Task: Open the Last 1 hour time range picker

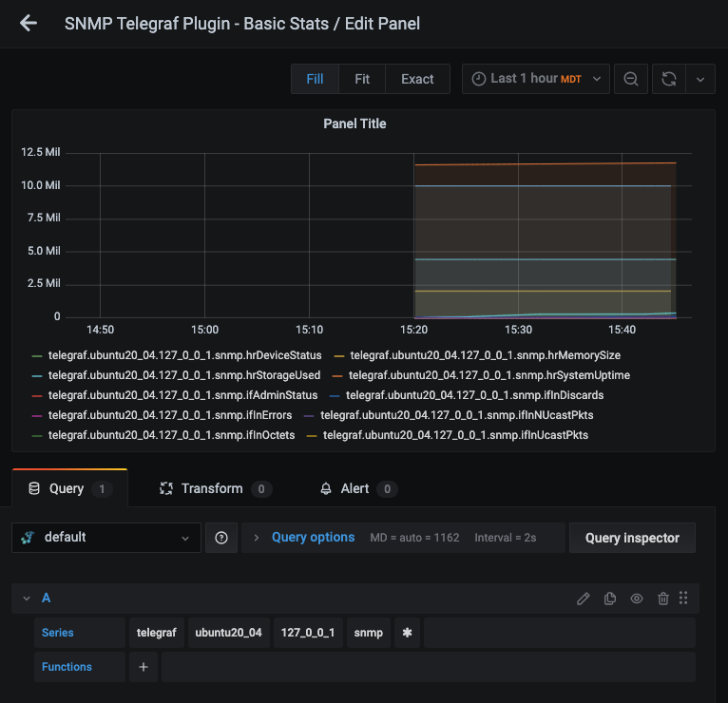Action: [x=536, y=79]
